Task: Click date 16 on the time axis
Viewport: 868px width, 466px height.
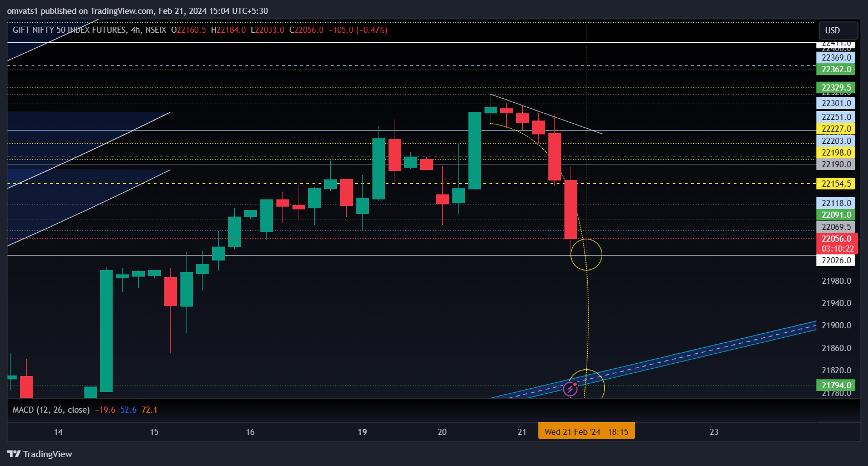Action: (250, 432)
